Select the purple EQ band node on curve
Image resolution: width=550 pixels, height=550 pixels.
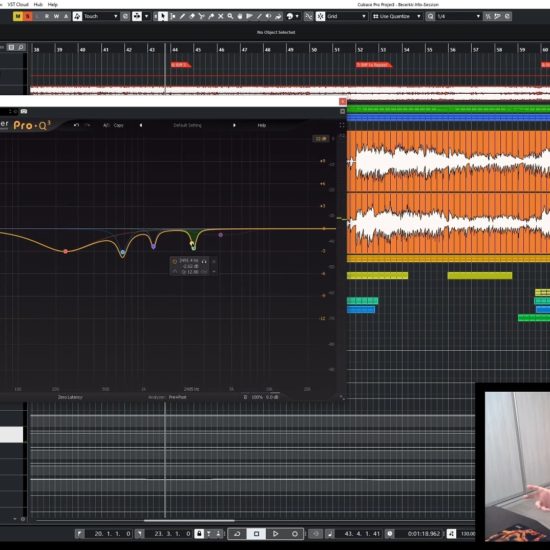point(153,246)
